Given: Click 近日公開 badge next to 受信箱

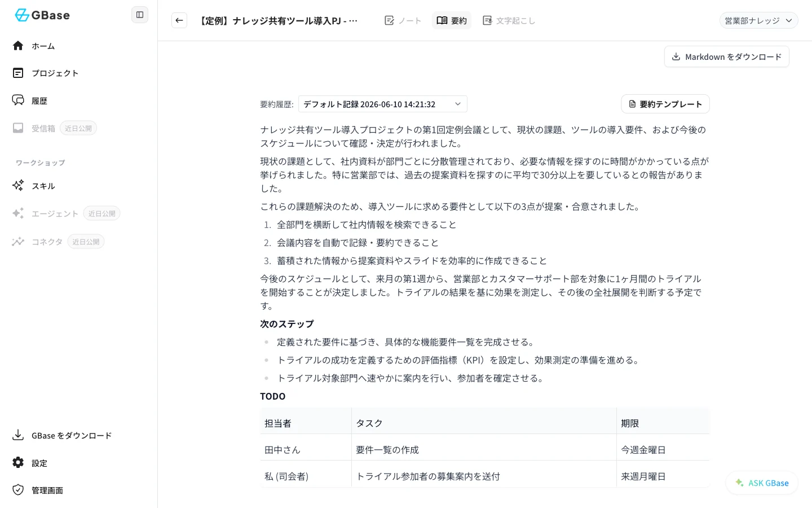Looking at the screenshot, I should coord(78,128).
